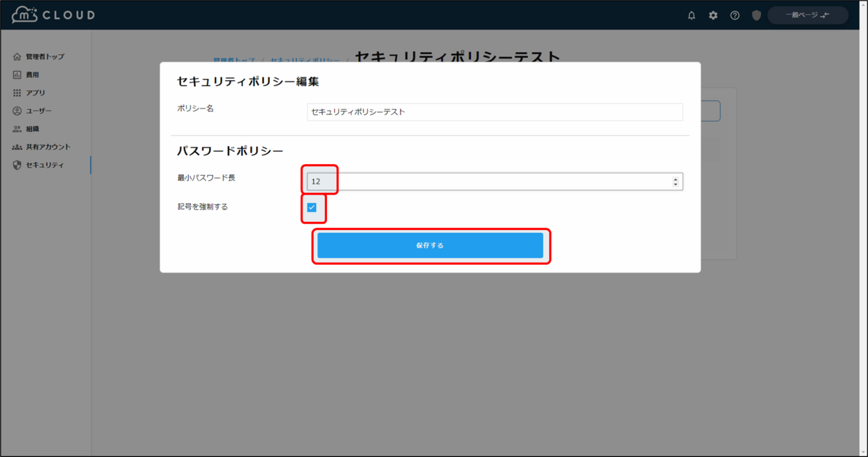868x457 pixels.
Task: Click the settings gear icon in header
Action: 712,14
